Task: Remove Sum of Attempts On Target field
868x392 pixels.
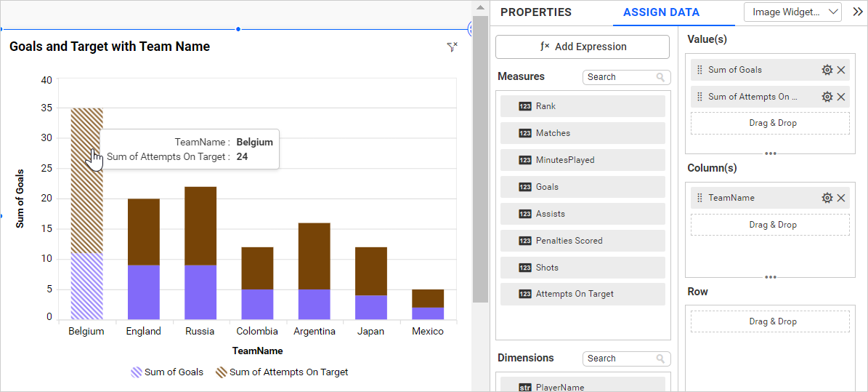Action: [841, 97]
